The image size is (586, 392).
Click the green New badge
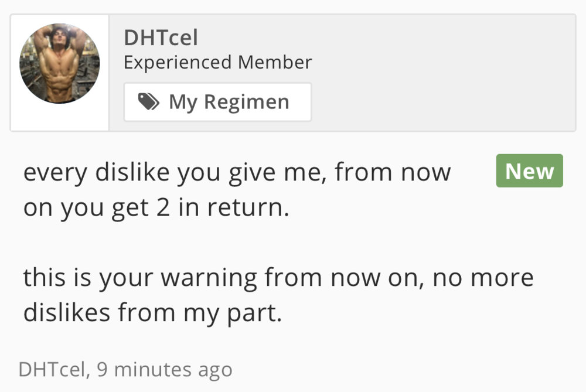click(x=529, y=171)
